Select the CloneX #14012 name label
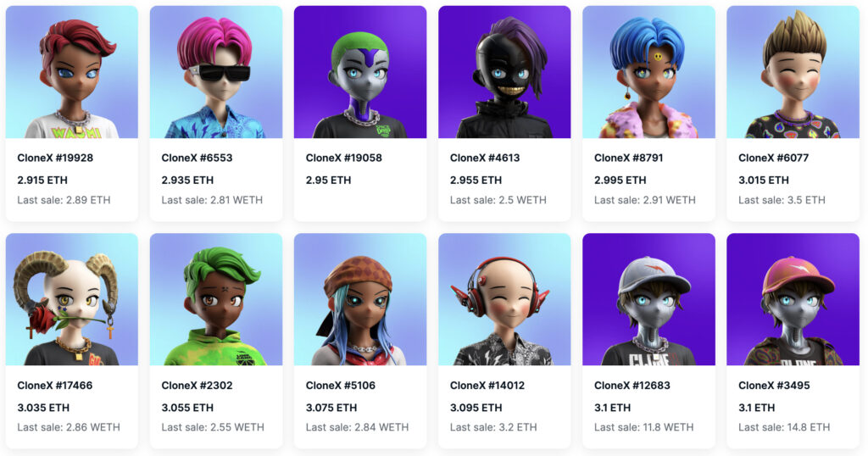This screenshot has width=868, height=456. (487, 385)
